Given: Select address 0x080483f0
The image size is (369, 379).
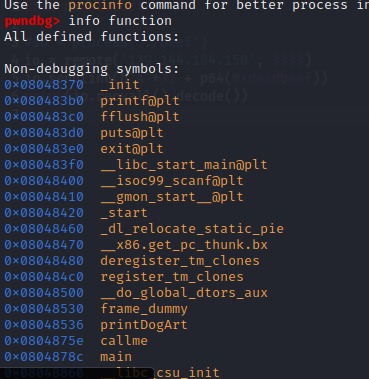Looking at the screenshot, I should (44, 165).
